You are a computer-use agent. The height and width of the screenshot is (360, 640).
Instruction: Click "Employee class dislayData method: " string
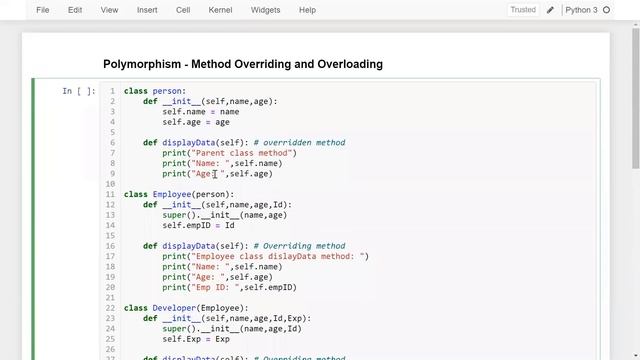278,256
